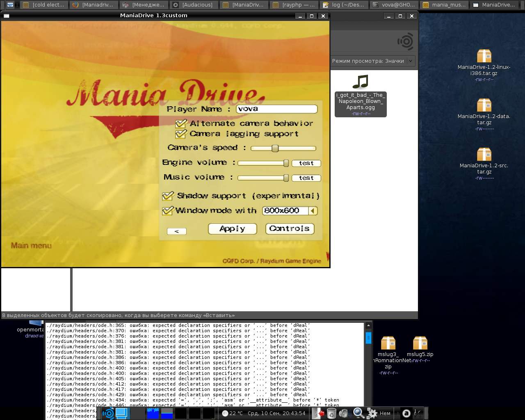The height and width of the screenshot is (420, 525).
Task: Toggle Camera lagging support checkbox
Action: [181, 134]
